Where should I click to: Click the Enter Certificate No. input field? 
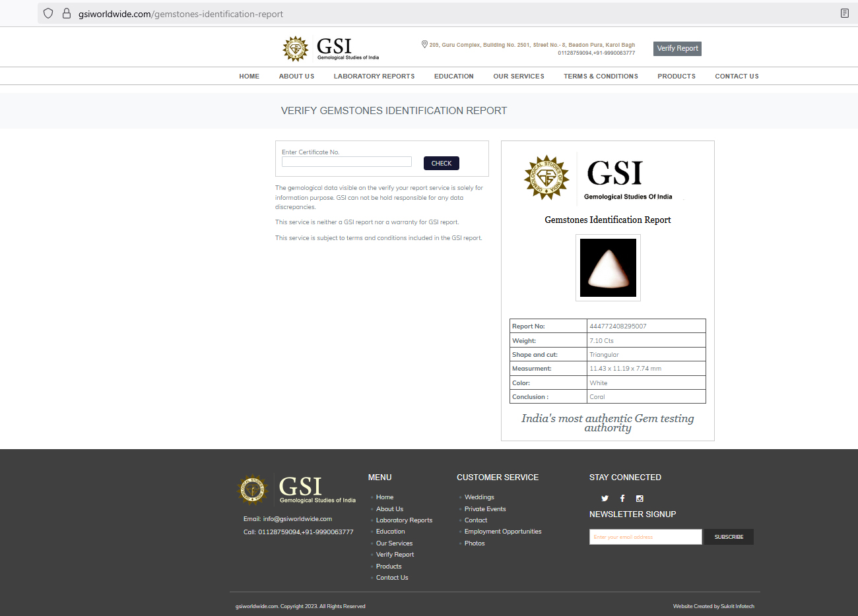(x=346, y=162)
